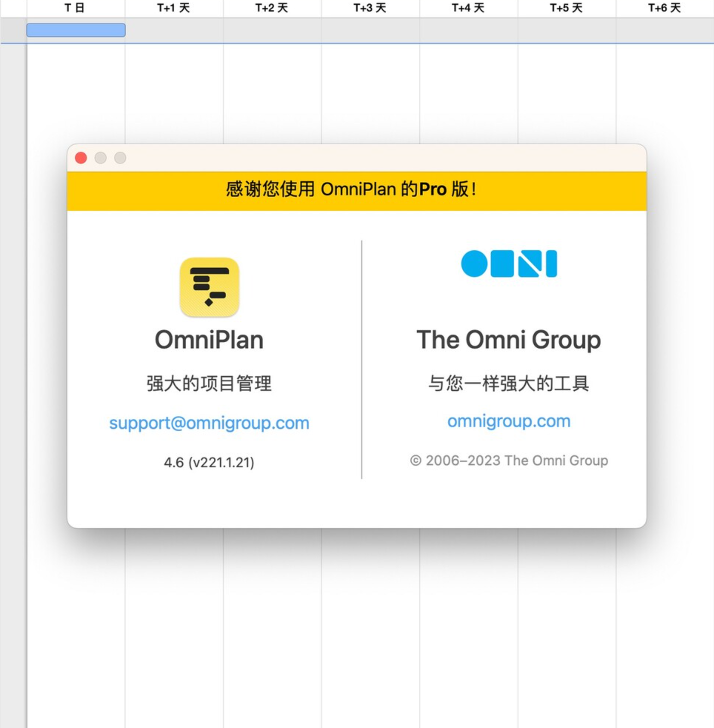This screenshot has height=728, width=714.
Task: Click the 'T+4 天' column header
Action: click(468, 8)
